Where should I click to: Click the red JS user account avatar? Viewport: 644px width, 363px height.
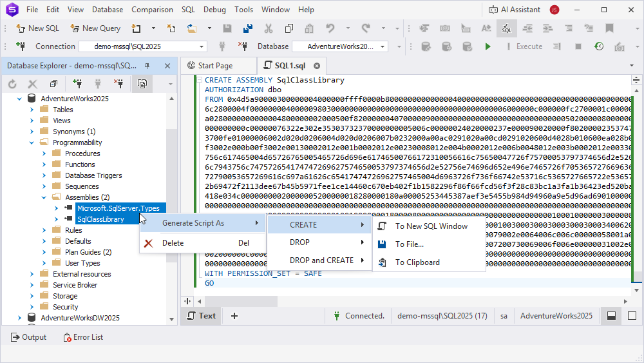pos(554,10)
